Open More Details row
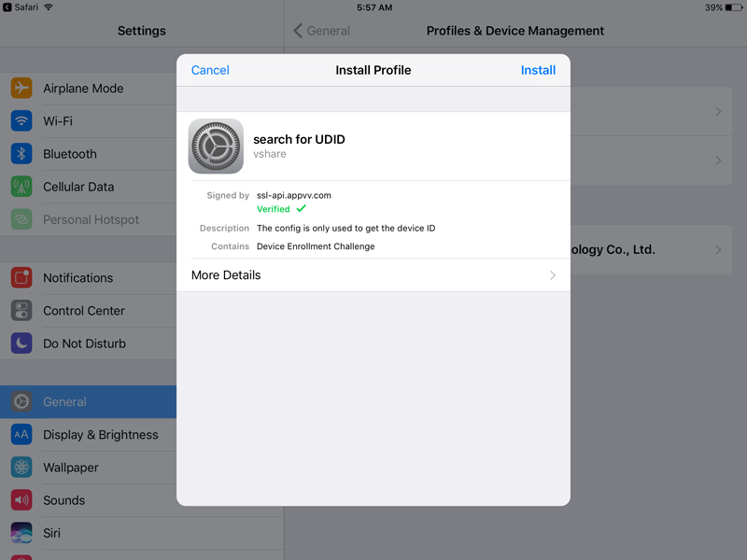 373,275
